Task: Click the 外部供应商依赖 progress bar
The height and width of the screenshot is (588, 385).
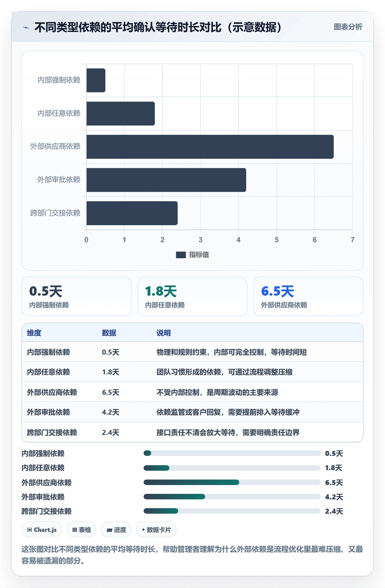Action: (232, 482)
